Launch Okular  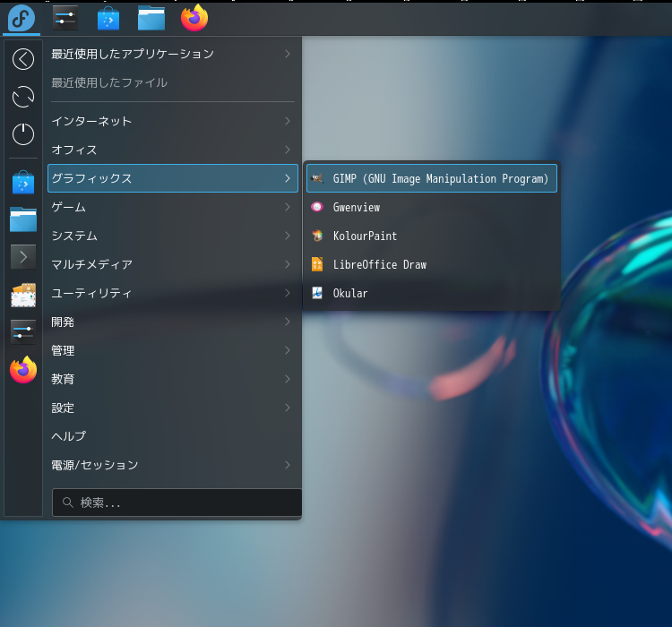click(432, 293)
